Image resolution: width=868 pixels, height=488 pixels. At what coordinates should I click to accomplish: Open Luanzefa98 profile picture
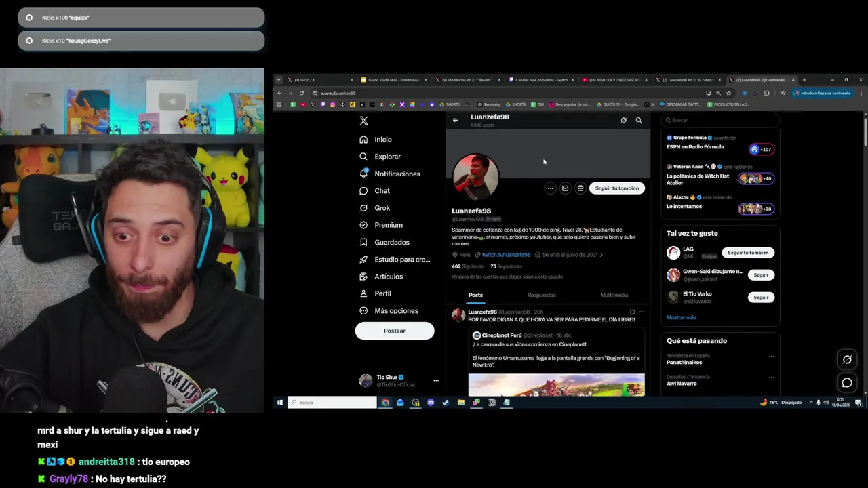476,176
